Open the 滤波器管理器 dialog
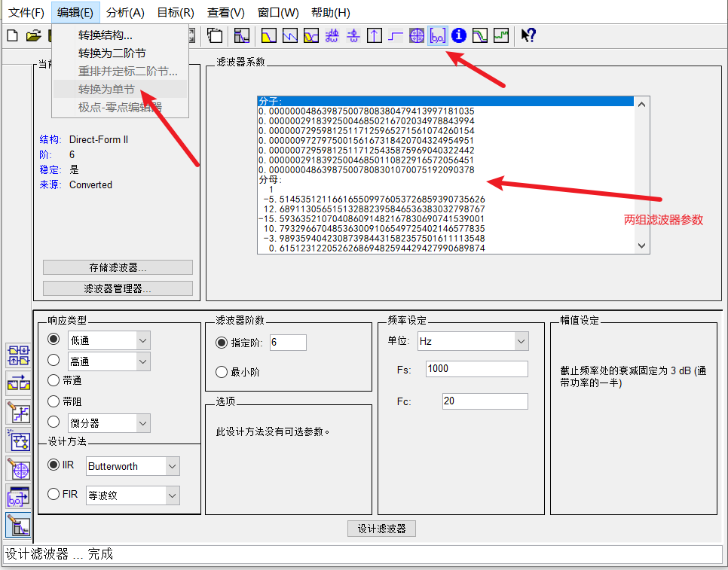728x570 pixels. click(x=117, y=288)
